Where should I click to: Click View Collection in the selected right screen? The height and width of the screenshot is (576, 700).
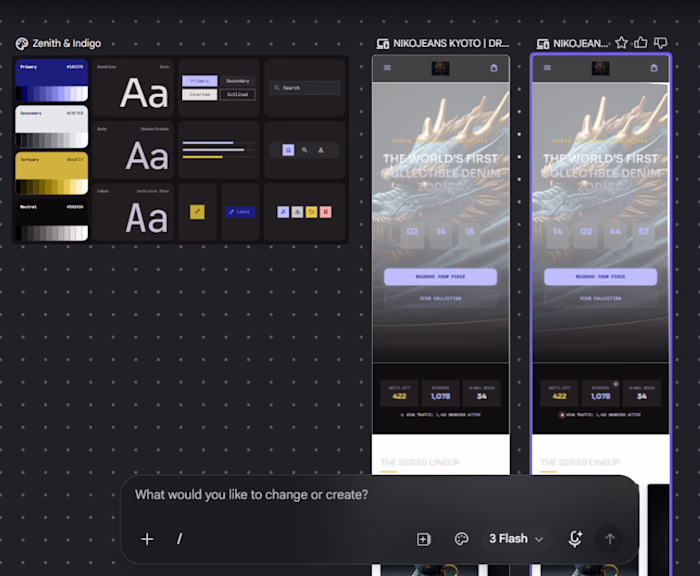click(600, 298)
